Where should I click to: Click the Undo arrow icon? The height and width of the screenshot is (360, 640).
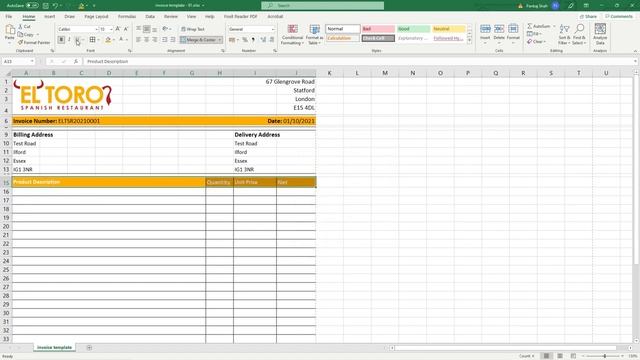pyautogui.click(x=55, y=6)
